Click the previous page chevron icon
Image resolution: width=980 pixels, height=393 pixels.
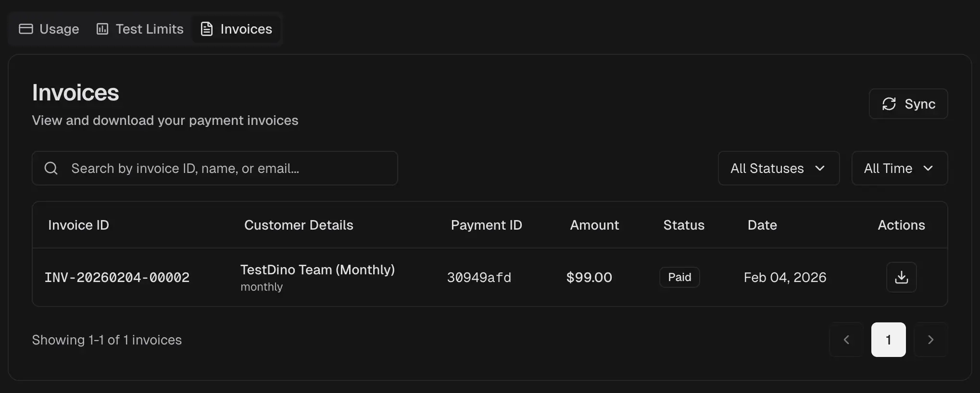846,340
